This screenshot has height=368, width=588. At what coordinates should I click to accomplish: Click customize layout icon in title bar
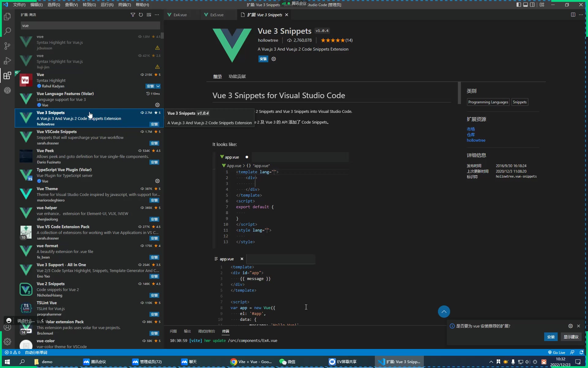pyautogui.click(x=542, y=5)
